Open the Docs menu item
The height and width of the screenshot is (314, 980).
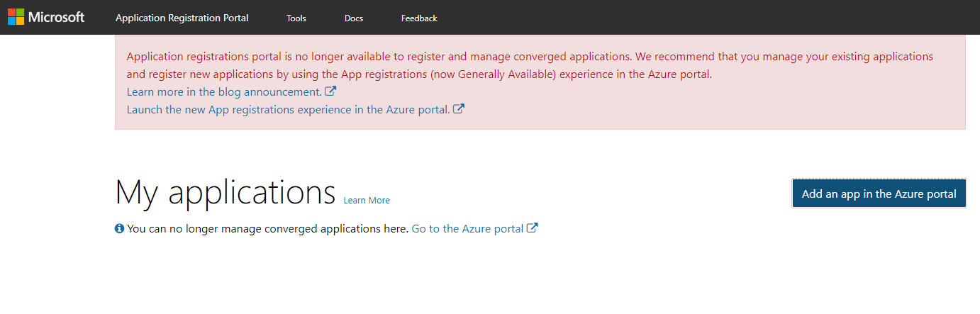click(x=354, y=18)
